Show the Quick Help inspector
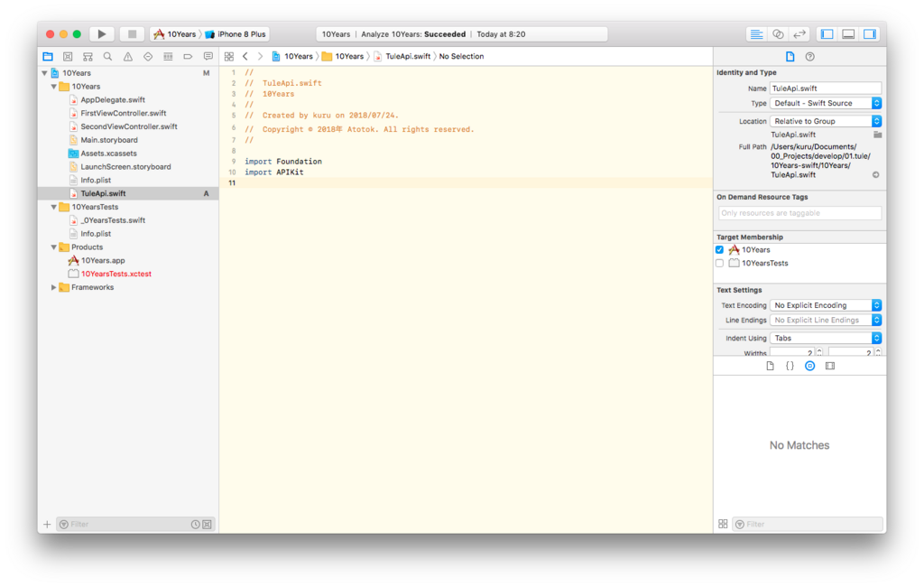This screenshot has width=924, height=587. (810, 57)
